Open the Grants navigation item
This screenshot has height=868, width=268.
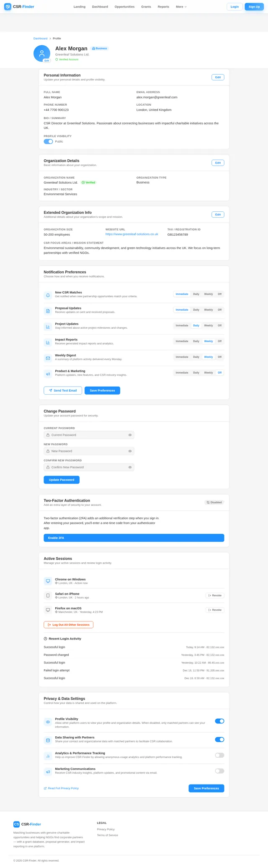[x=146, y=7]
